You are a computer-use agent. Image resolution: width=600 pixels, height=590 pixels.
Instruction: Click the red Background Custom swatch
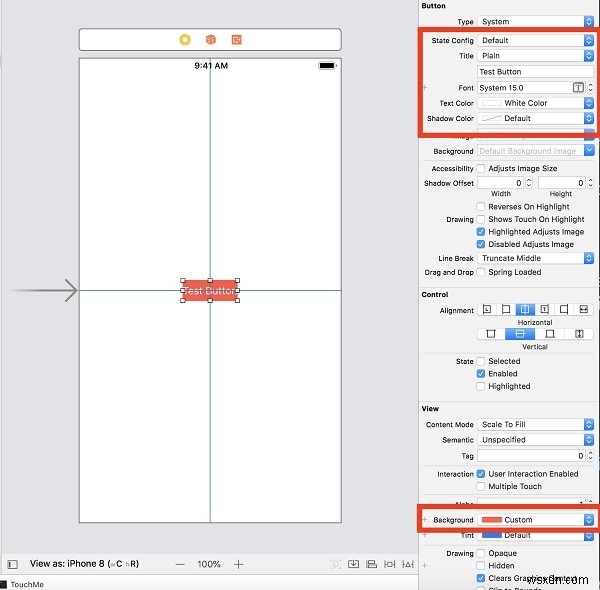[491, 520]
